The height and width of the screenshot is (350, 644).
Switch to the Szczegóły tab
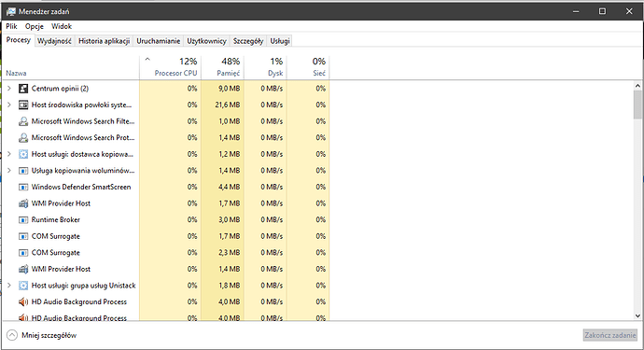click(x=248, y=41)
